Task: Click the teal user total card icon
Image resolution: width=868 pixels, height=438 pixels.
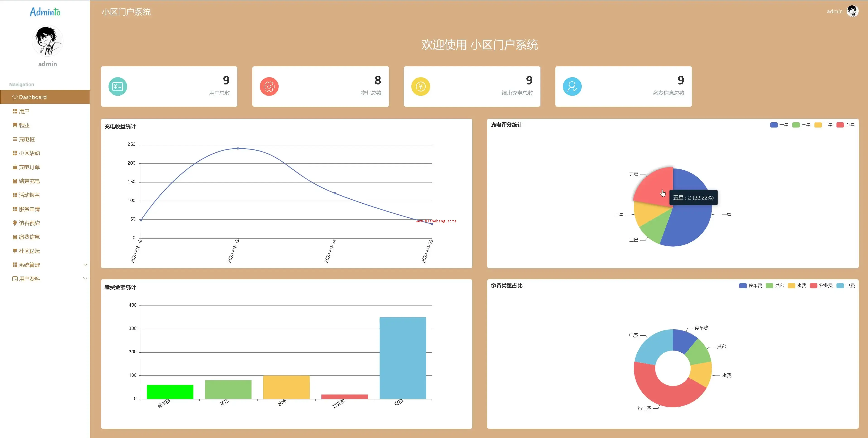Action: (118, 87)
